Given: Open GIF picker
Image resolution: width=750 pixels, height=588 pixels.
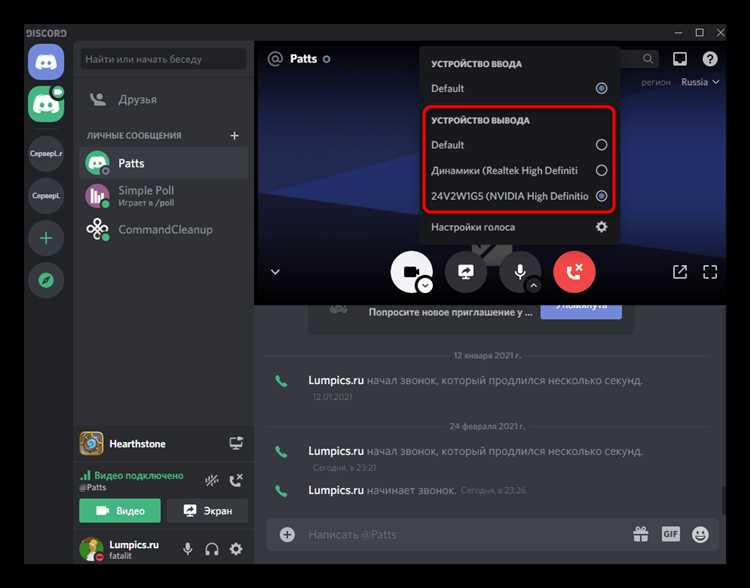Looking at the screenshot, I should pyautogui.click(x=671, y=534).
